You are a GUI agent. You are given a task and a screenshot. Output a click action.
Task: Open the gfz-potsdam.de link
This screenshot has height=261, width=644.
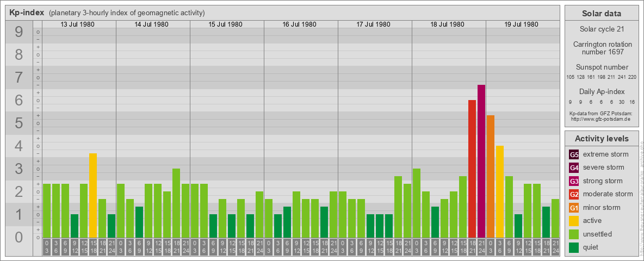(x=600, y=119)
